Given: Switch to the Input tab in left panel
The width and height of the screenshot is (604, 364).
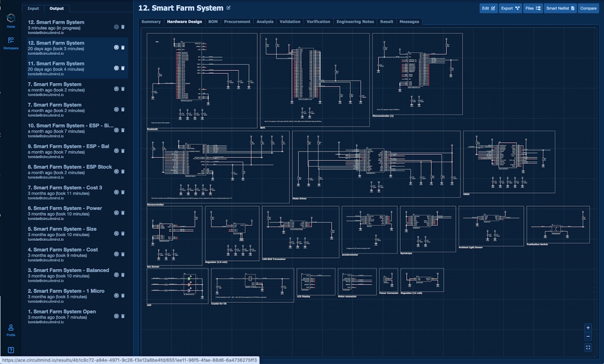Looking at the screenshot, I should (x=33, y=8).
